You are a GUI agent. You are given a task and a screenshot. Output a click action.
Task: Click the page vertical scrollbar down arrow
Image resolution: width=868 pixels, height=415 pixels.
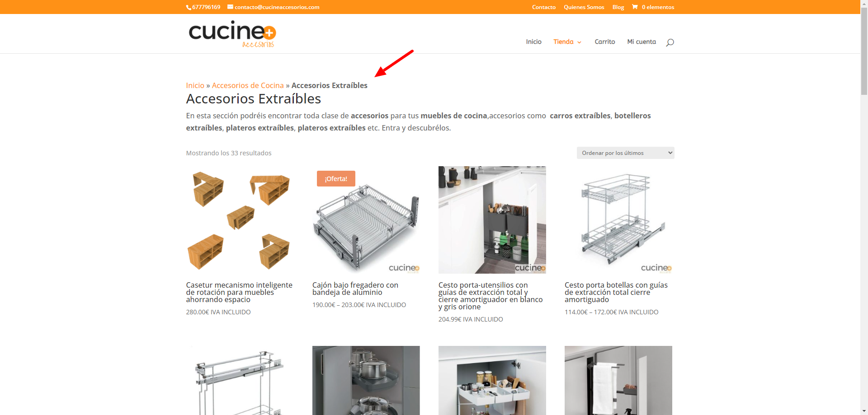coord(864,411)
